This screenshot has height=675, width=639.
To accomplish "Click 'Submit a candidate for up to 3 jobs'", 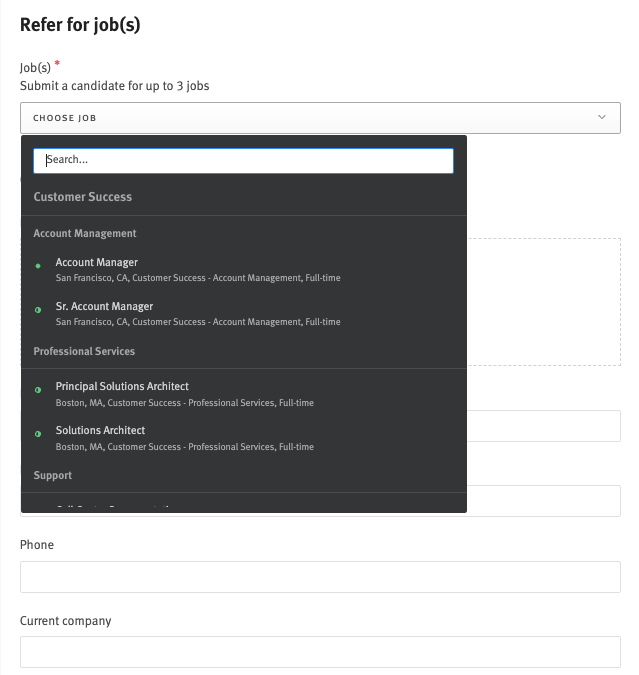I will pyautogui.click(x=115, y=86).
